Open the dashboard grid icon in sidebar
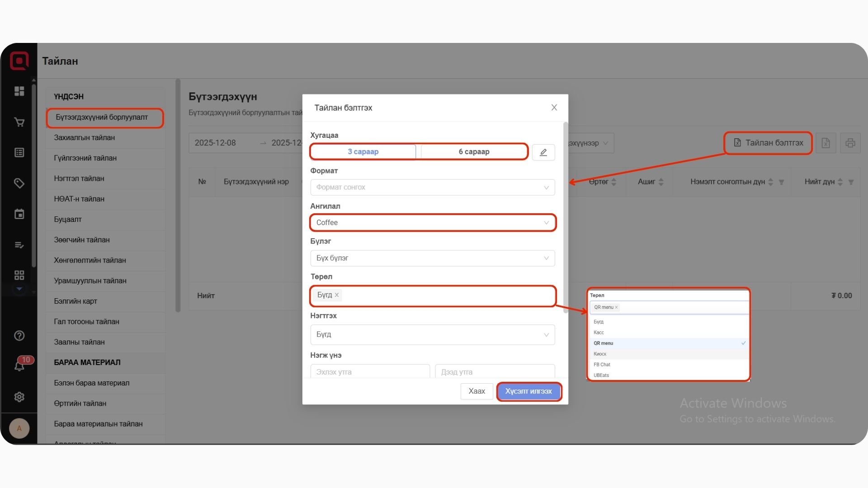Screen dimensions: 868x488 tap(19, 91)
